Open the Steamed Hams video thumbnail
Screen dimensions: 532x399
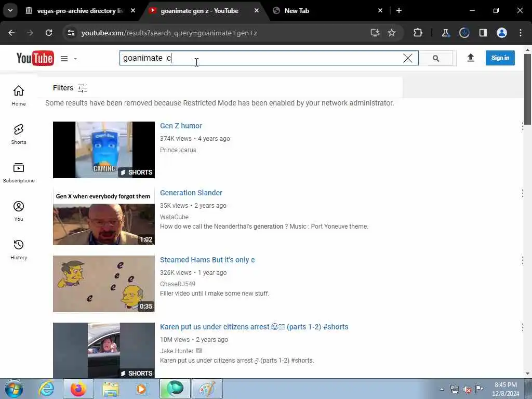[104, 284]
